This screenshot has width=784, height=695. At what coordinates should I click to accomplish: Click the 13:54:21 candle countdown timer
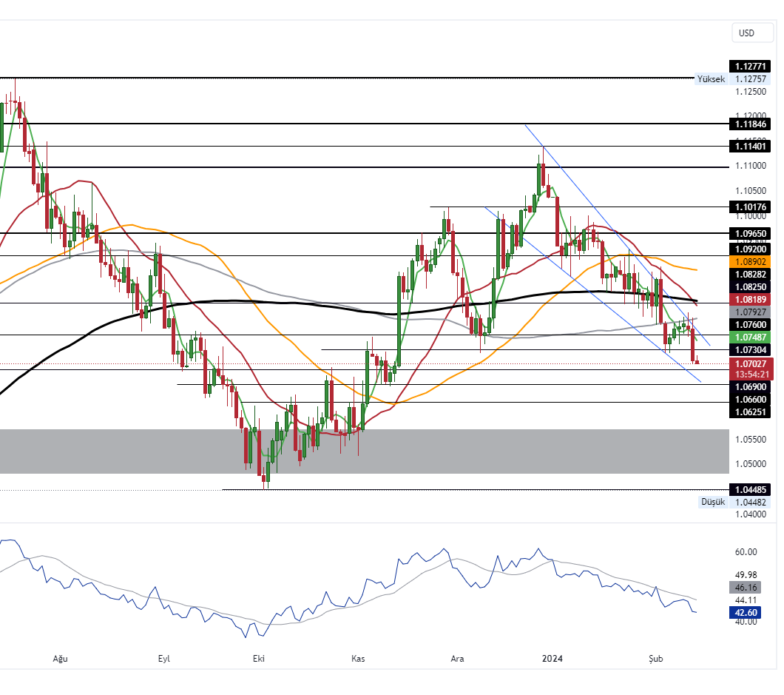[751, 375]
